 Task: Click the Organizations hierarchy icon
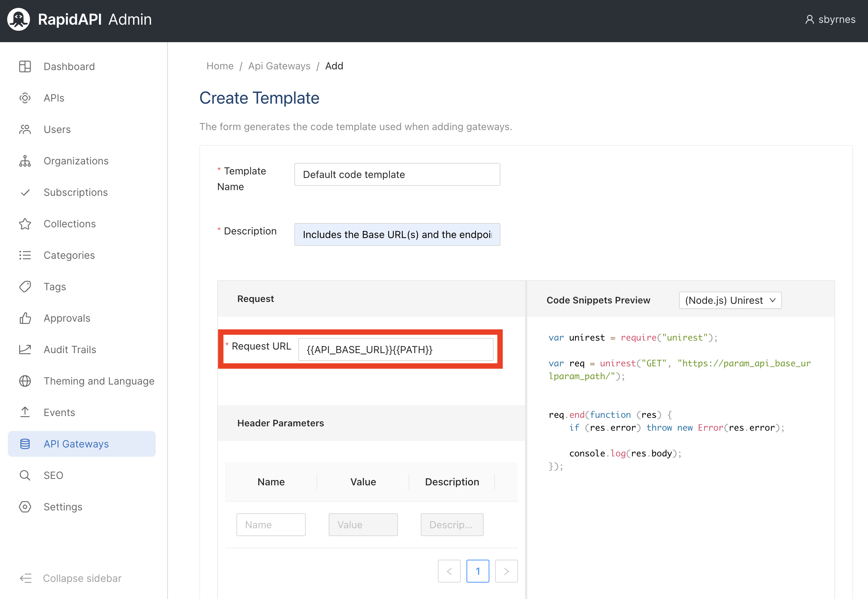(25, 161)
